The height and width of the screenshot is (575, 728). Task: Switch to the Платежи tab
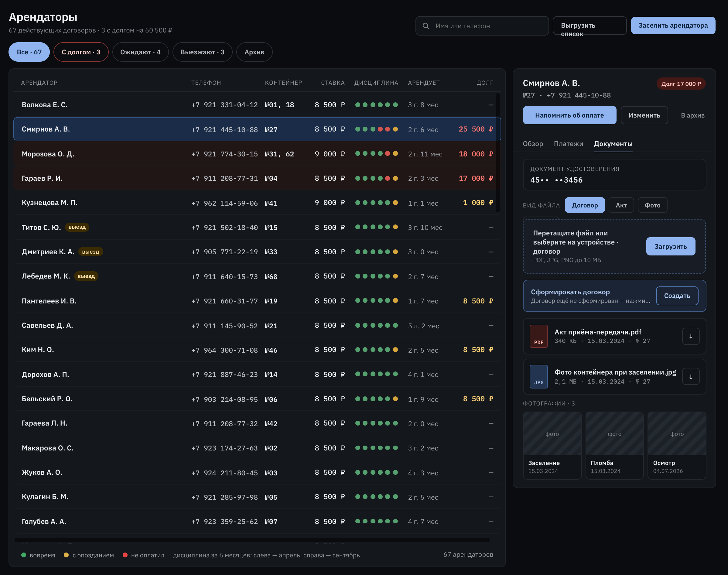569,144
